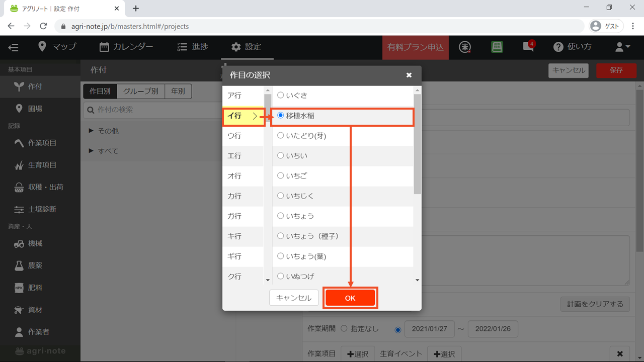Select ギ行 in the dialog list

tap(243, 256)
